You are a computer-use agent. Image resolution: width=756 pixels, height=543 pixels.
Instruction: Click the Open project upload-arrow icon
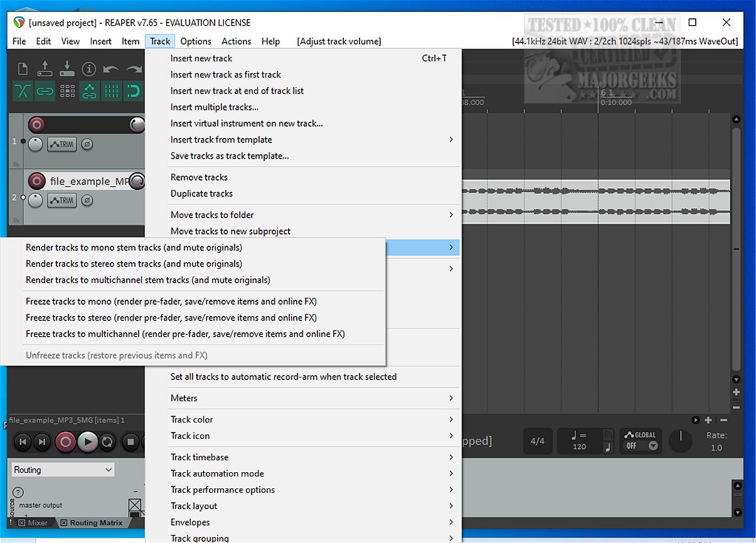(x=45, y=68)
